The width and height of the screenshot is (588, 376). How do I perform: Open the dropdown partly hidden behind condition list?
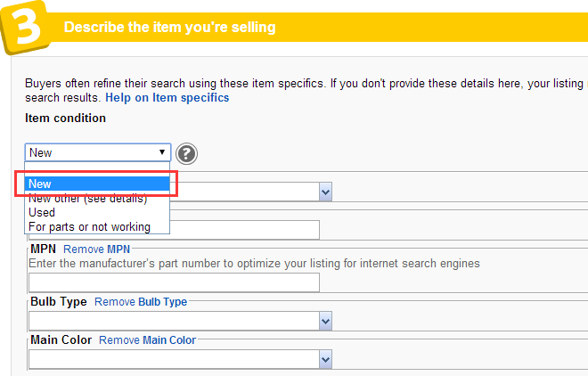pos(325,192)
